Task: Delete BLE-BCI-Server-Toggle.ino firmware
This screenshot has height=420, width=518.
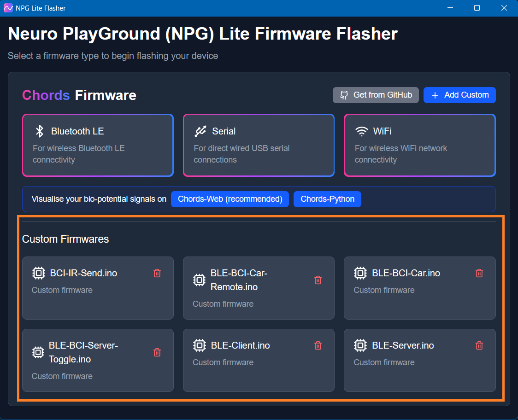Action: tap(157, 352)
